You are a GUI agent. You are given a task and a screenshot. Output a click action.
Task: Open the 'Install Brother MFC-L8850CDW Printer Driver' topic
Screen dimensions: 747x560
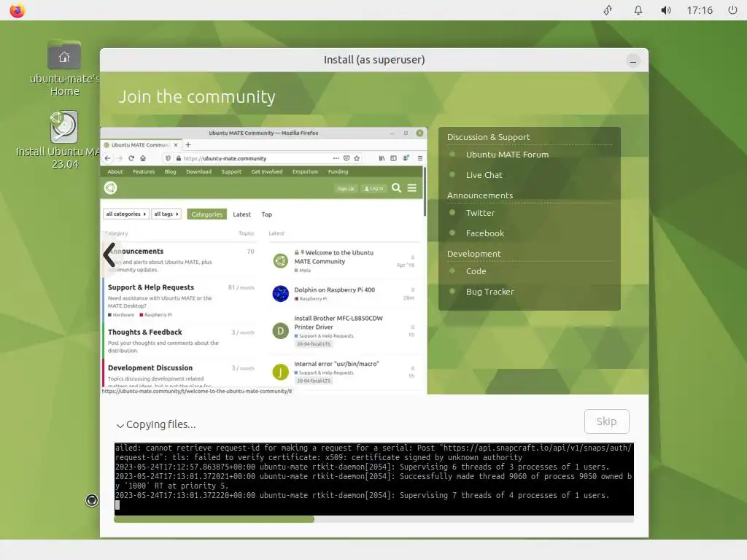[338, 322]
